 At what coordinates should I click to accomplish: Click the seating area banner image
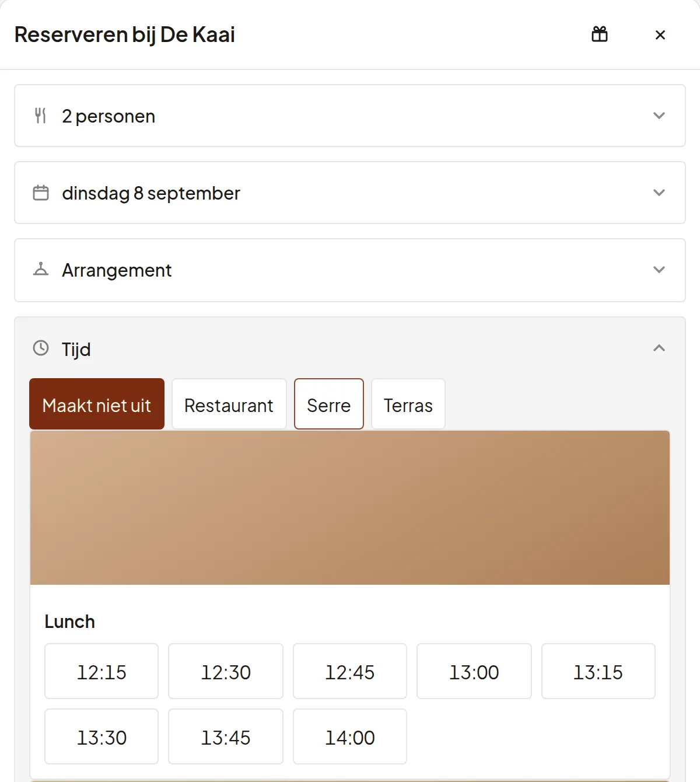point(350,508)
